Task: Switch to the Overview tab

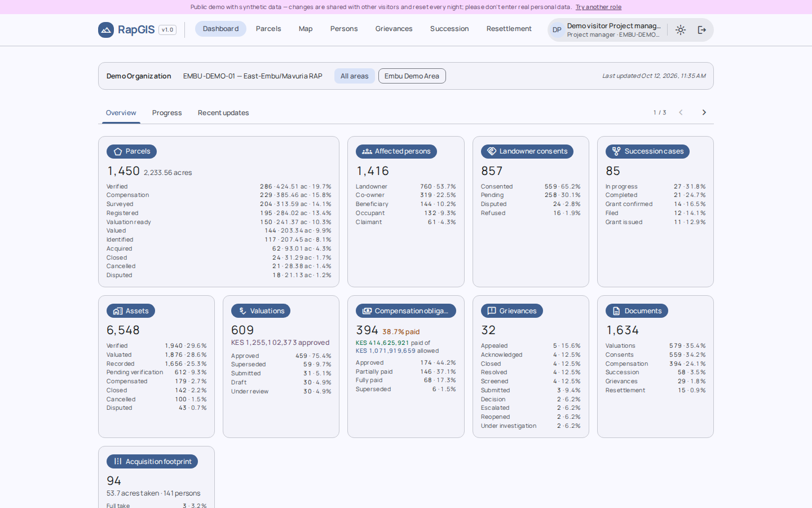Action: click(x=121, y=113)
